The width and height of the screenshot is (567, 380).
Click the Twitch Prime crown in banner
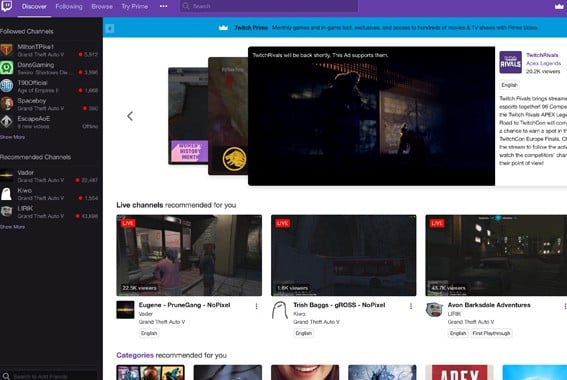pos(223,27)
